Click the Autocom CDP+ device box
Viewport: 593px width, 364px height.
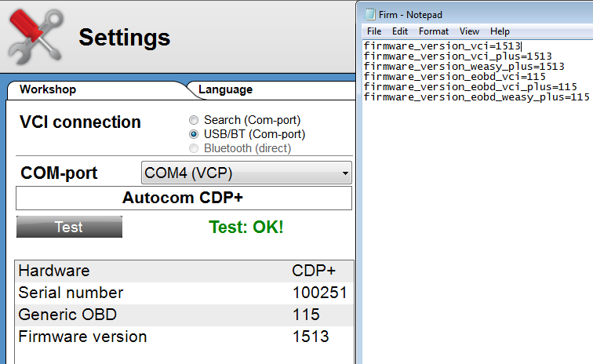click(184, 198)
